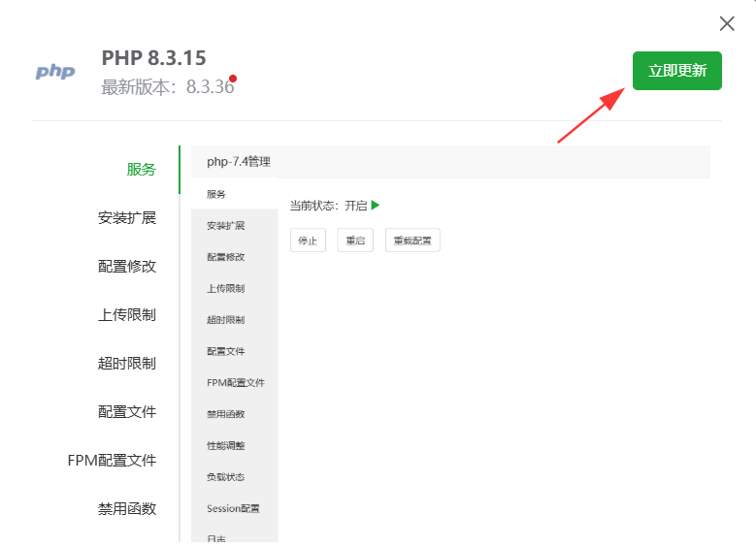Open 超时限制 in the outer sidebar

click(x=127, y=364)
